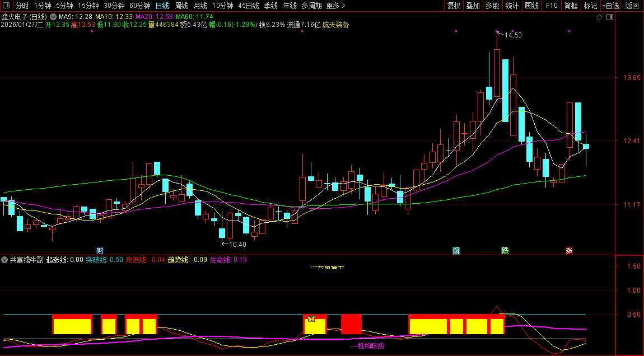The image size is (644, 356).
Task: Toggle 复权 price adjustment
Action: tap(454, 6)
